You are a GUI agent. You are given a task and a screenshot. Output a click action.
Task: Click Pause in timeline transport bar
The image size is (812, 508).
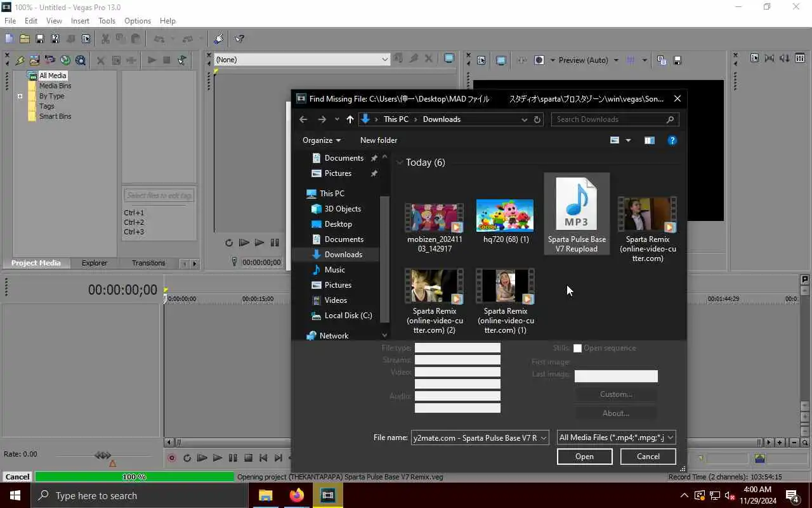coord(233,458)
